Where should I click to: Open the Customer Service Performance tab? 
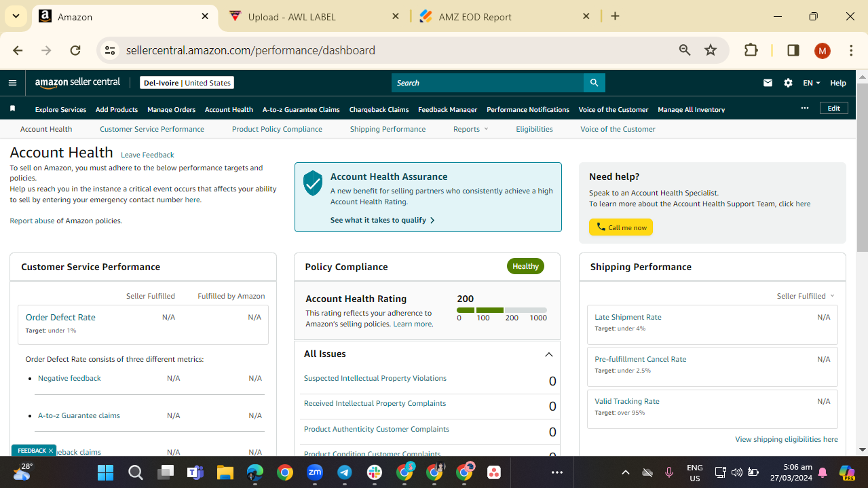(152, 129)
